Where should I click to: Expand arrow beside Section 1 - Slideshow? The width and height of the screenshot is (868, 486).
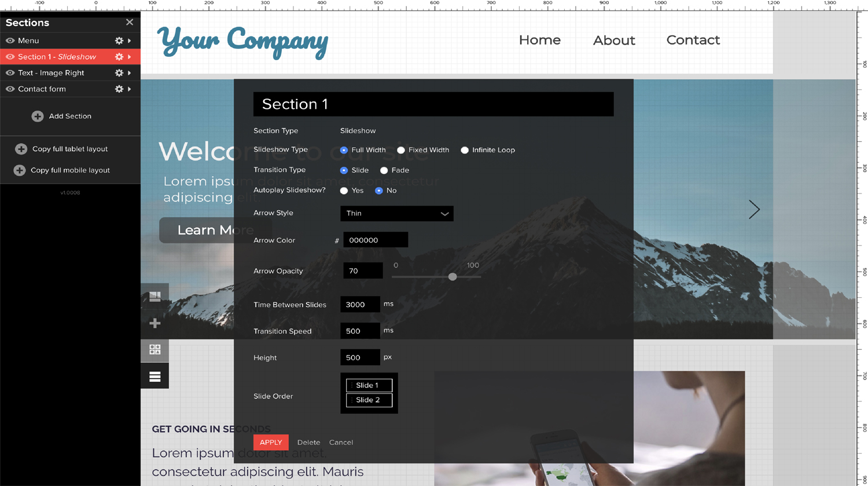[130, 57]
